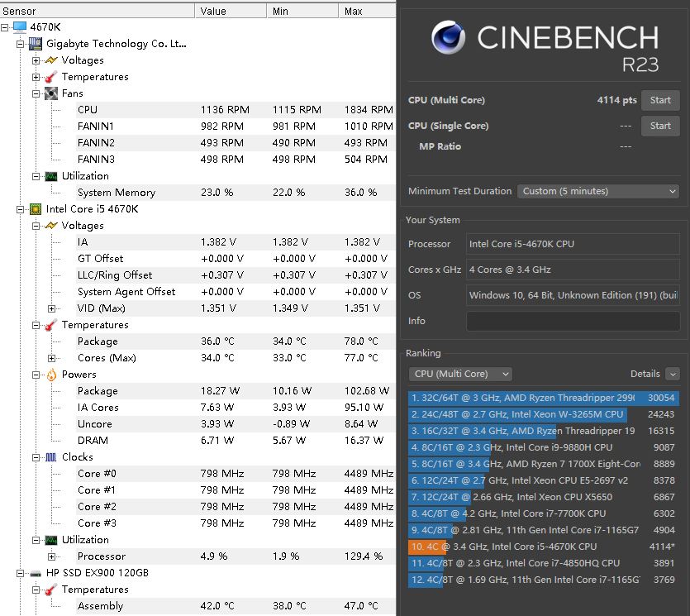The image size is (690, 616).
Task: Click the Cinebench R23 logo
Action: 448,37
